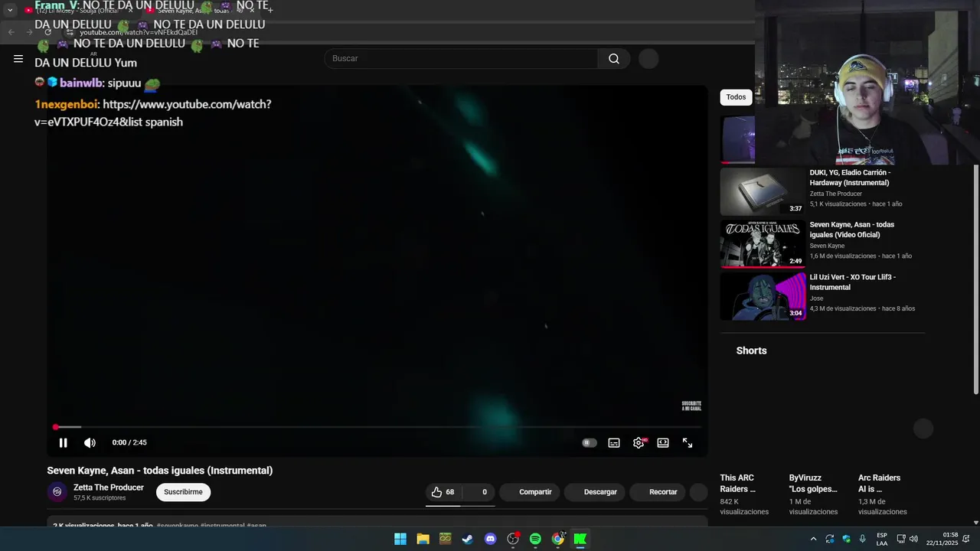Open the Hardaway (Instrumental) video thumbnail
The width and height of the screenshot is (980, 551).
(763, 191)
